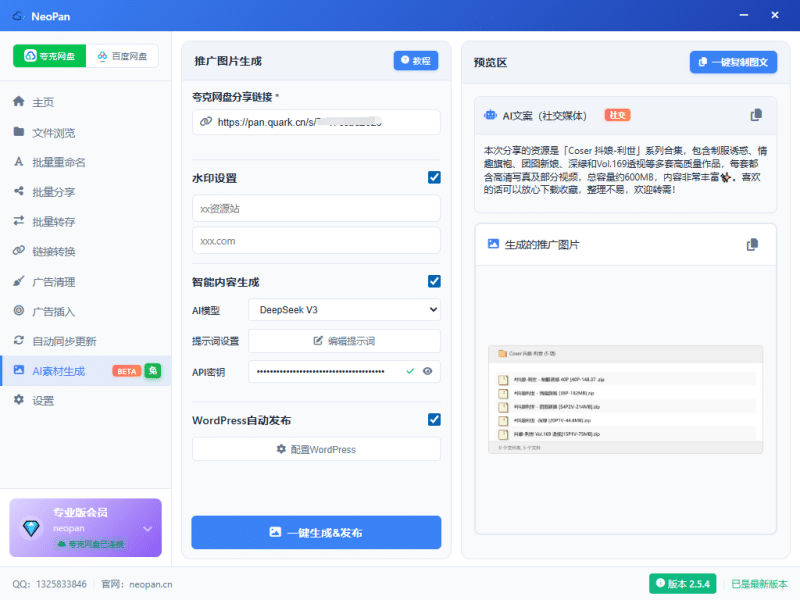Copy the generated promo image (生成的推广图片)
Image resolution: width=800 pixels, height=600 pixels.
(x=753, y=244)
